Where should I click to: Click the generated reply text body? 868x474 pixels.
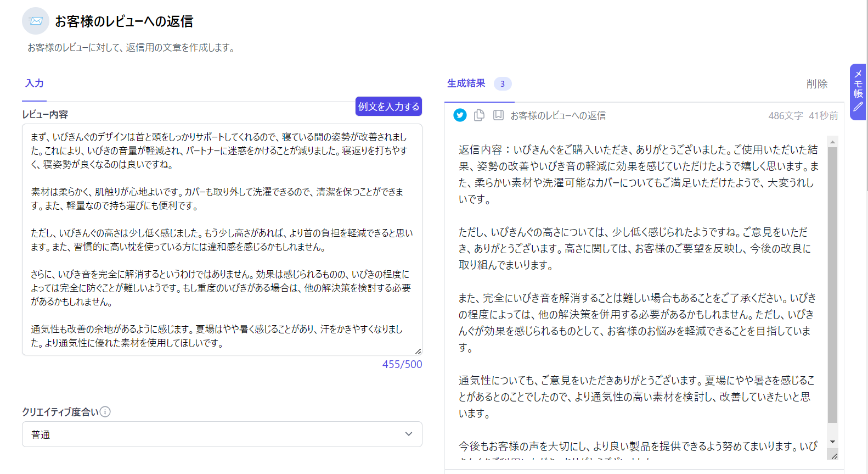[x=638, y=297]
